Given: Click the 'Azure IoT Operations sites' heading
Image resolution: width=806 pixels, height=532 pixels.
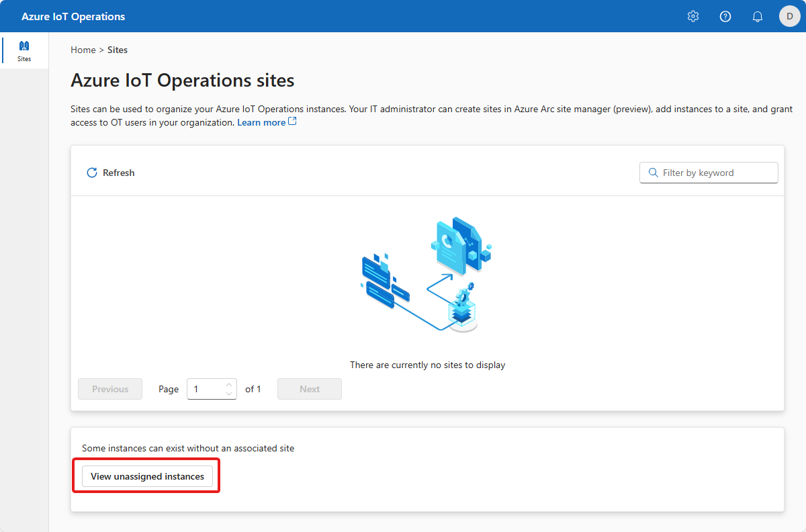Looking at the screenshot, I should tap(183, 81).
